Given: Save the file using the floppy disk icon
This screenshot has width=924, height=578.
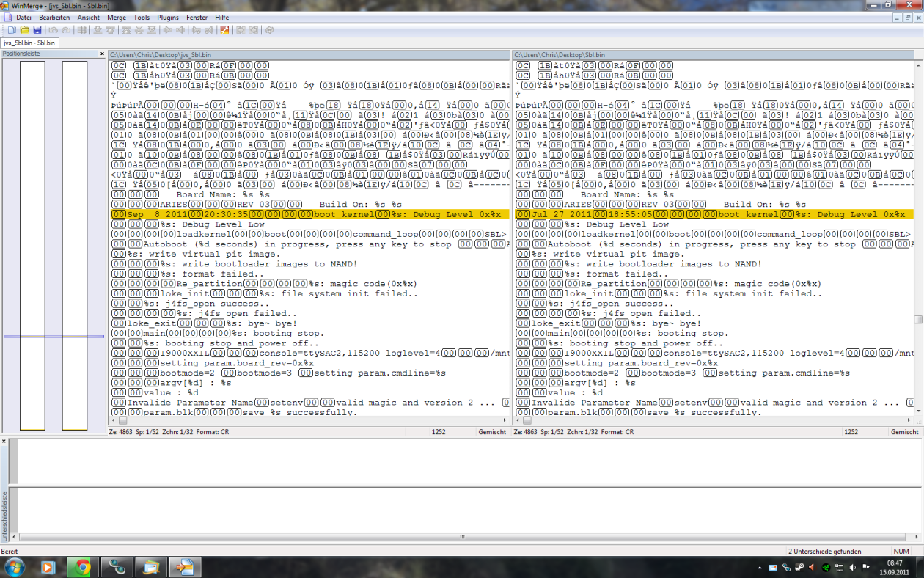Looking at the screenshot, I should (36, 30).
